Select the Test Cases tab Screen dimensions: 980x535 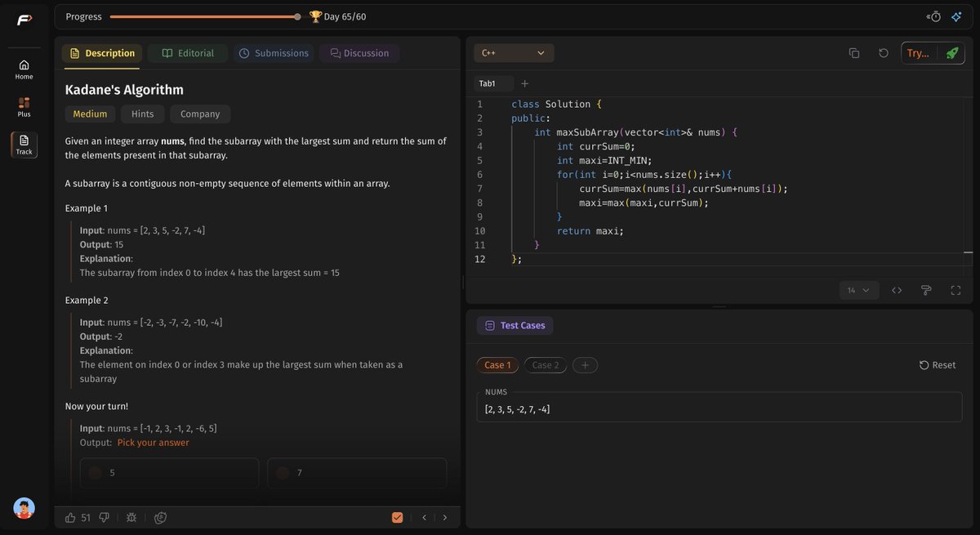coord(514,325)
